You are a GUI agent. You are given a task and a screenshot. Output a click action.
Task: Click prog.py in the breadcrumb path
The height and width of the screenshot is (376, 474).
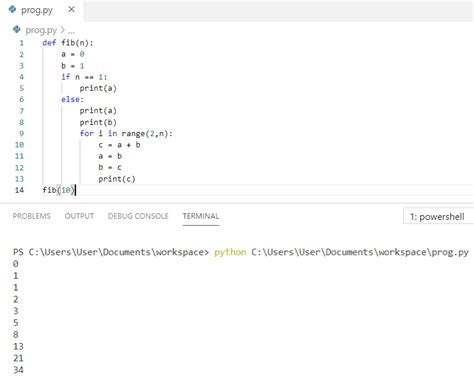click(41, 30)
